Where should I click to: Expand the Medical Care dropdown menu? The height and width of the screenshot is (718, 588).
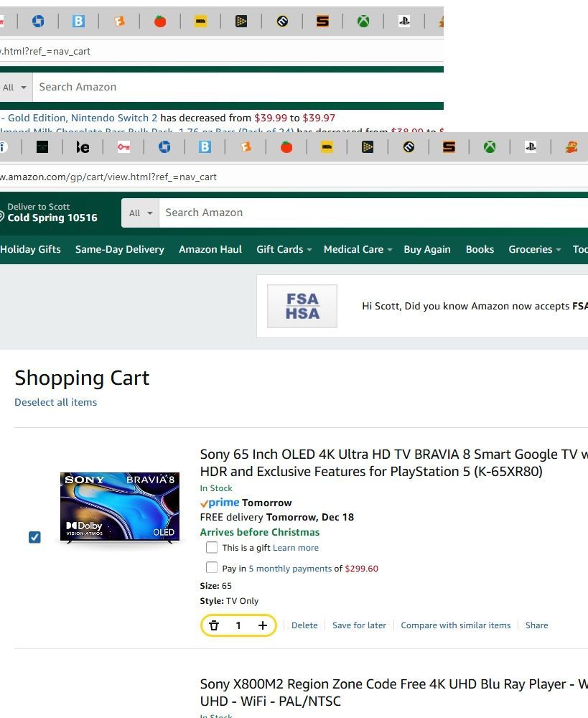click(x=358, y=250)
